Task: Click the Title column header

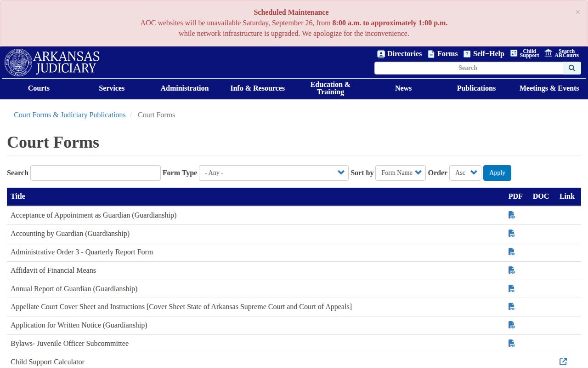Action: tap(18, 196)
